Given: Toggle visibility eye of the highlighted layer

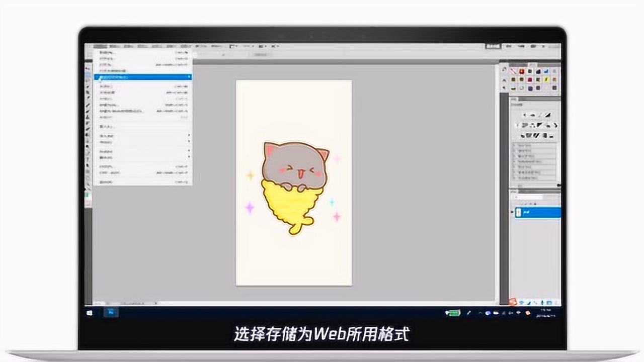Looking at the screenshot, I should (513, 213).
